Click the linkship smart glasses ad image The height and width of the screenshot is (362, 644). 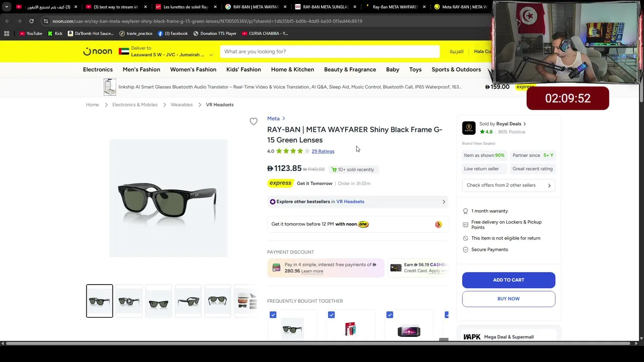110,87
